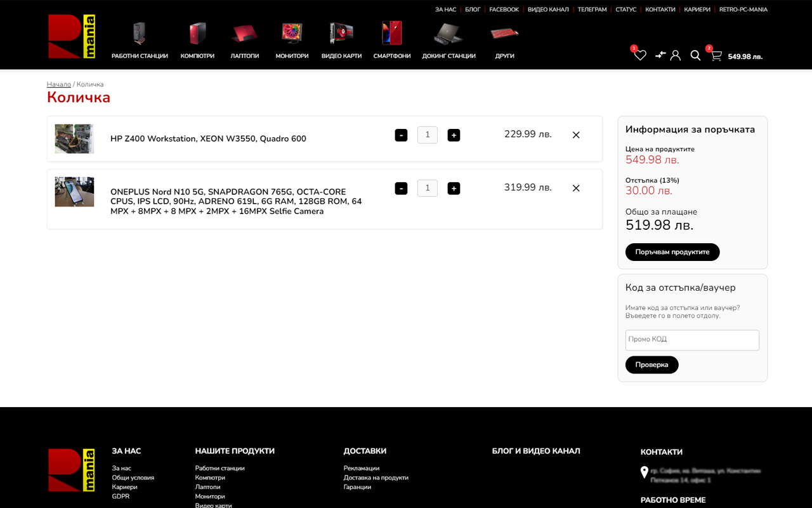Image resolution: width=812 pixels, height=508 pixels.
Task: Click the search magnifier icon
Action: [x=695, y=56]
